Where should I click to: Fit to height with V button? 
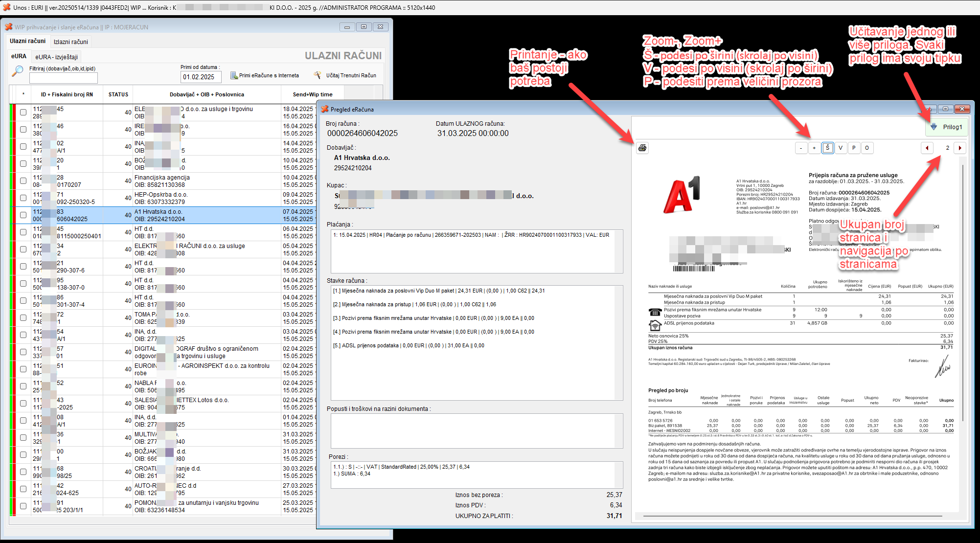[x=841, y=148]
